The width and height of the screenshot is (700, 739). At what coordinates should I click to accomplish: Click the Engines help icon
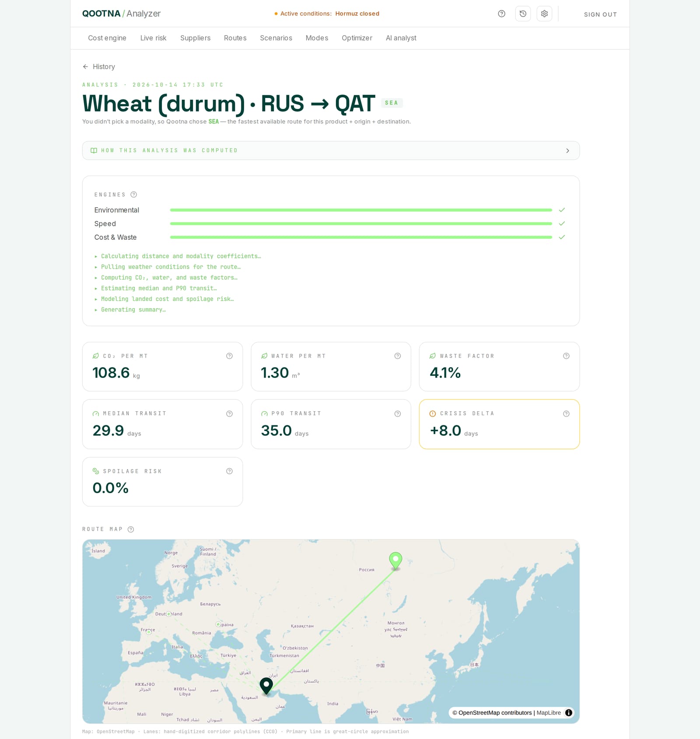134,195
